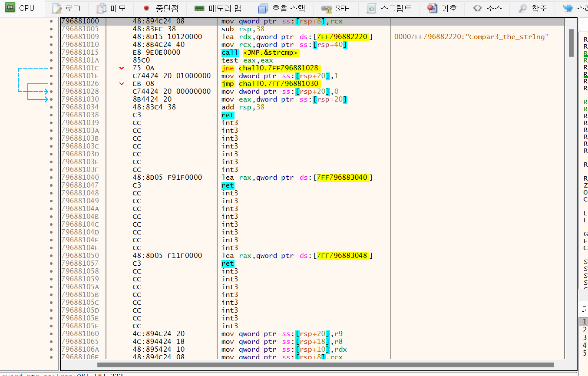Select the highlighted jmp chall0 instruction
Image resolution: width=588 pixels, height=376 pixels.
point(270,83)
